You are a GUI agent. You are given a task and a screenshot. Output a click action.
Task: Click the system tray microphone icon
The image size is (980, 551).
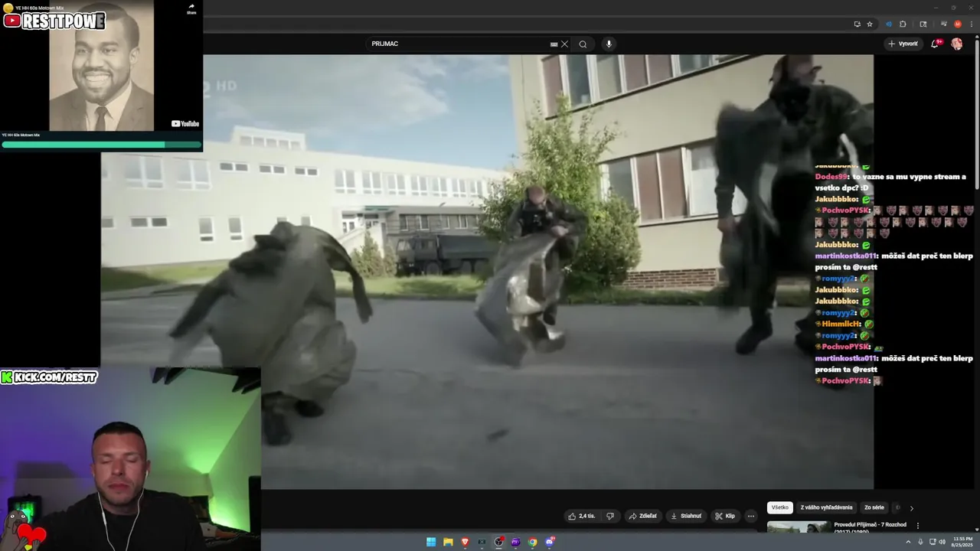click(922, 542)
